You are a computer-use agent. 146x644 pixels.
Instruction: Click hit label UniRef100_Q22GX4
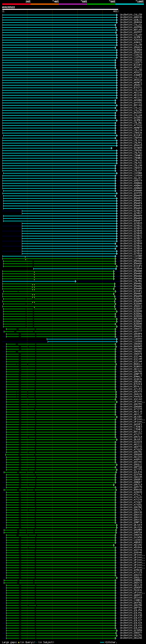(x=131, y=442)
